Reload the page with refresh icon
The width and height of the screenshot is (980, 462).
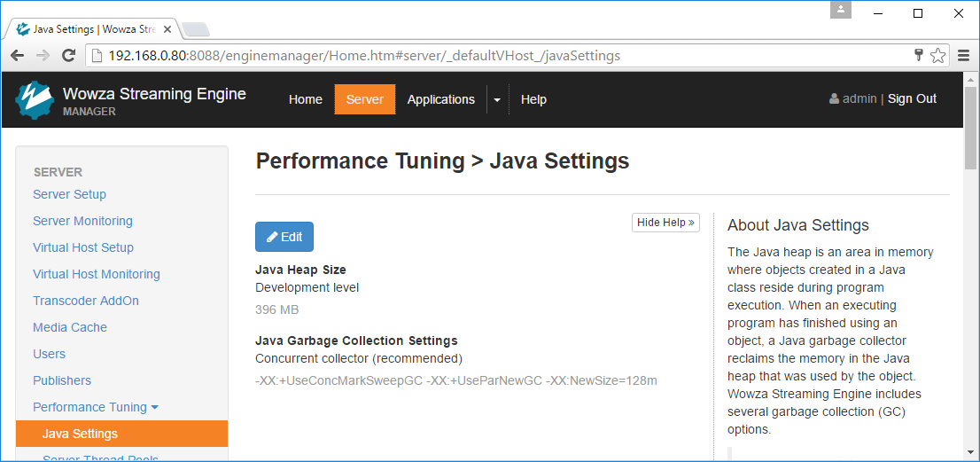(x=69, y=55)
